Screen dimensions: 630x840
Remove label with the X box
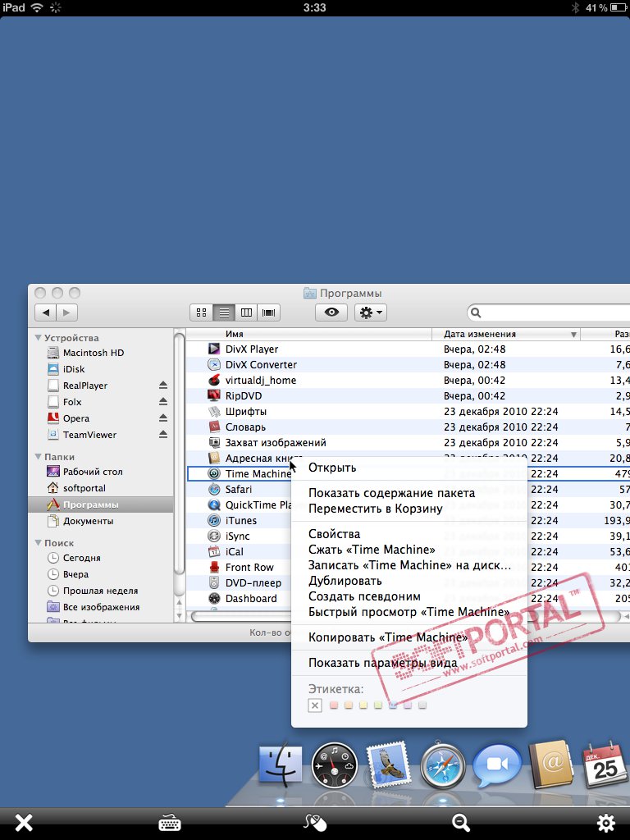tap(315, 705)
